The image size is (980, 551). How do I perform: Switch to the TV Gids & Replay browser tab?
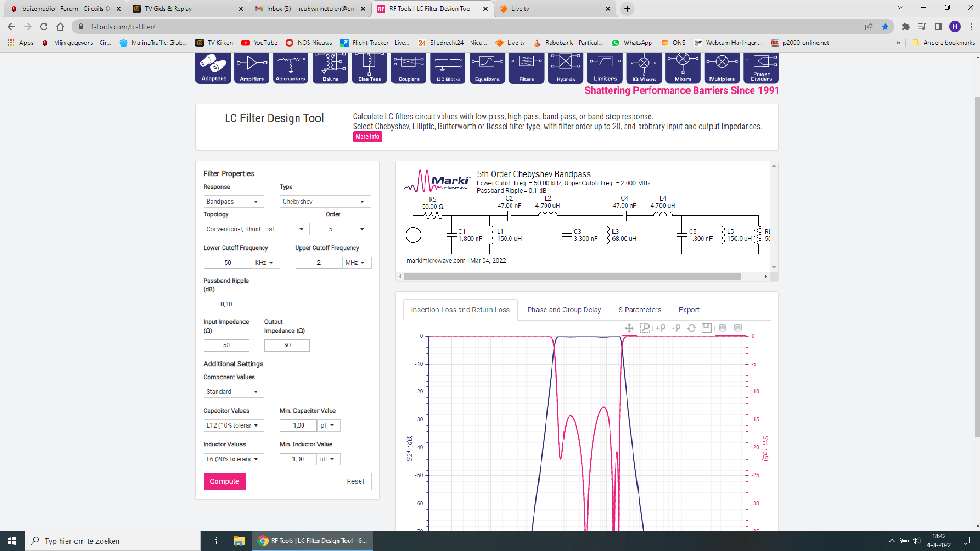[187, 9]
